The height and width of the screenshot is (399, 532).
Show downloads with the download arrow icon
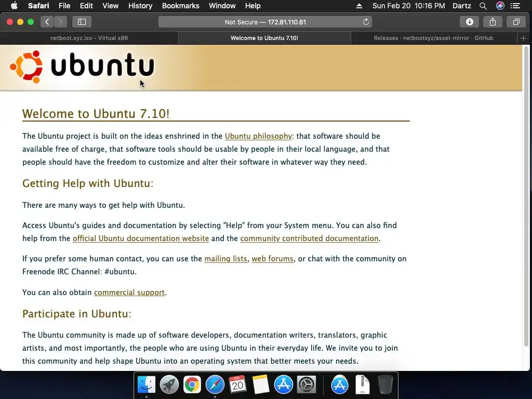[x=469, y=22]
